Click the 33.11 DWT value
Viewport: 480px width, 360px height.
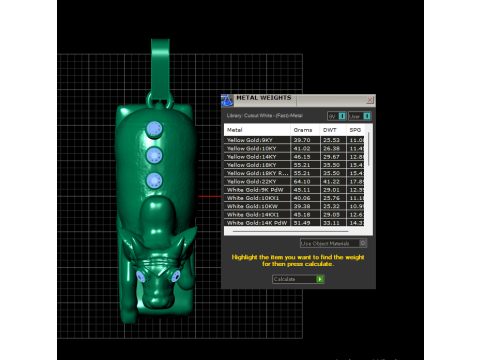[x=331, y=223]
